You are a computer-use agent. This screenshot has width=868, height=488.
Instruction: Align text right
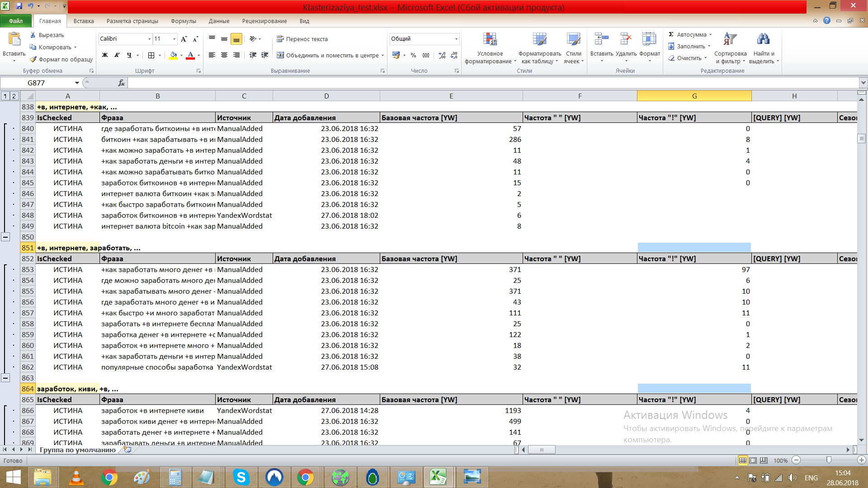(236, 55)
